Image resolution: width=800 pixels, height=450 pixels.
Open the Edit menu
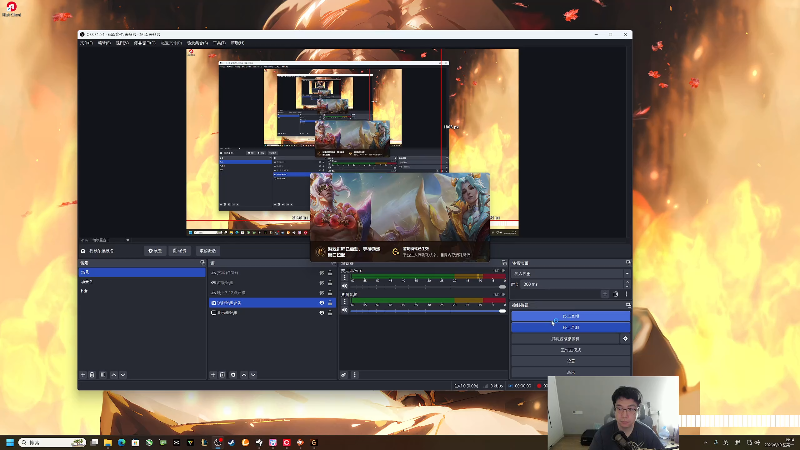tap(104, 43)
